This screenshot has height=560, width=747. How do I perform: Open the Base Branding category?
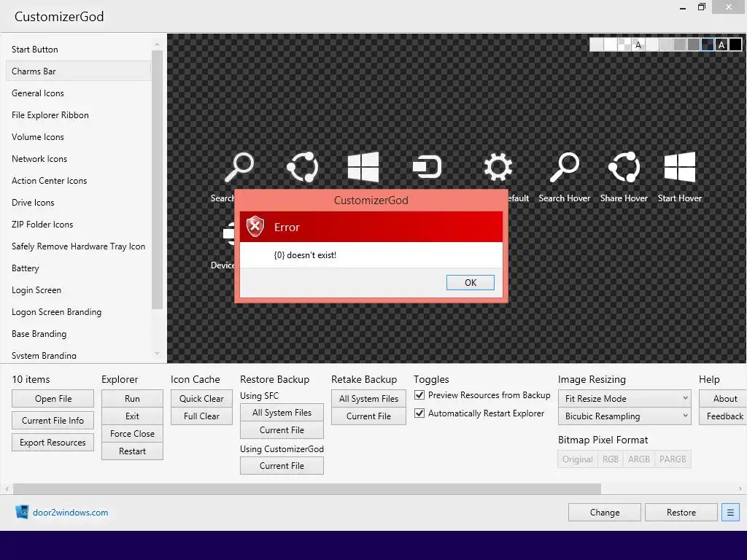click(79, 334)
